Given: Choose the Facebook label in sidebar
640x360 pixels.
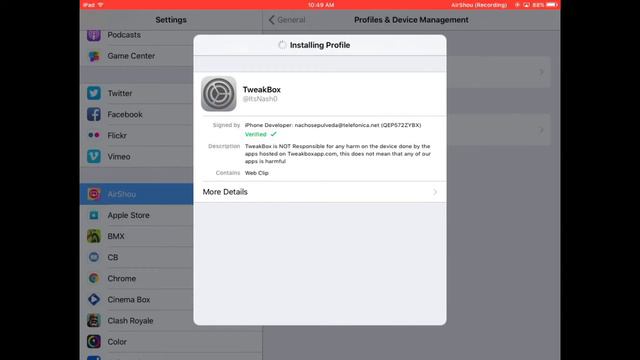Looking at the screenshot, I should (125, 114).
